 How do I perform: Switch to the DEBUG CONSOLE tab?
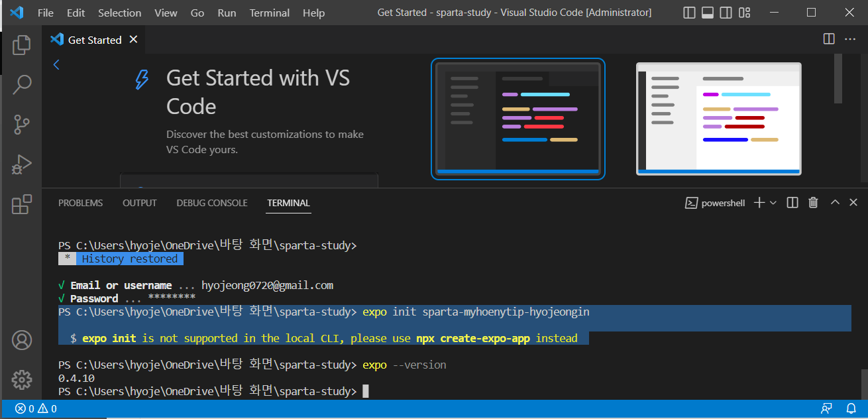coord(212,203)
